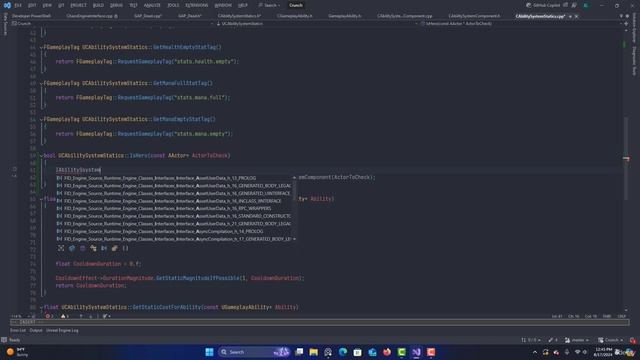640x360 pixels.
Task: Open the Crunch project scope dropdown
Action: 112,24
